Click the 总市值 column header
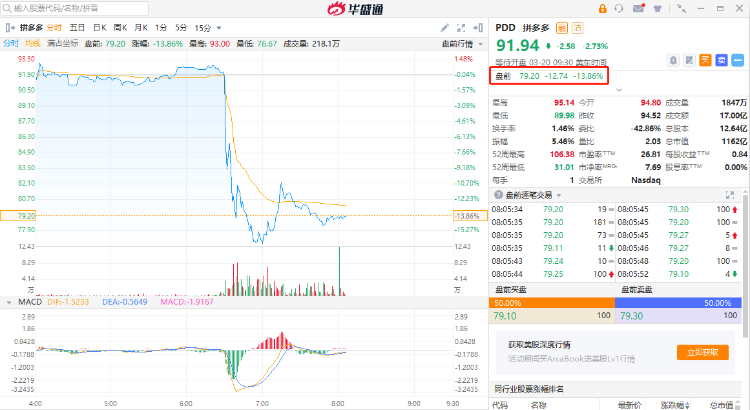This screenshot has height=410, width=750. 722,405
